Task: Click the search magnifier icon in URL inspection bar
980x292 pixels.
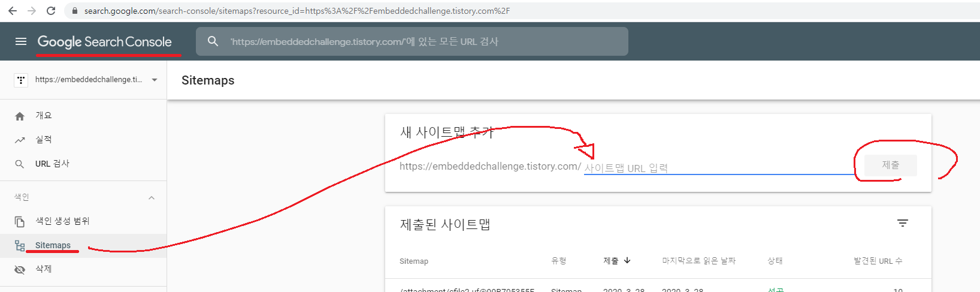Action: pyautogui.click(x=213, y=41)
